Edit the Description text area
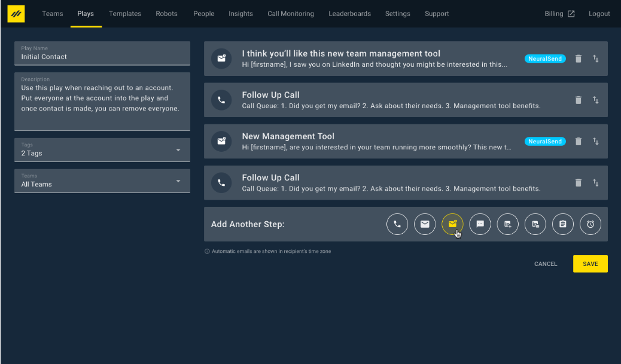This screenshot has height=364, width=621. 102,102
